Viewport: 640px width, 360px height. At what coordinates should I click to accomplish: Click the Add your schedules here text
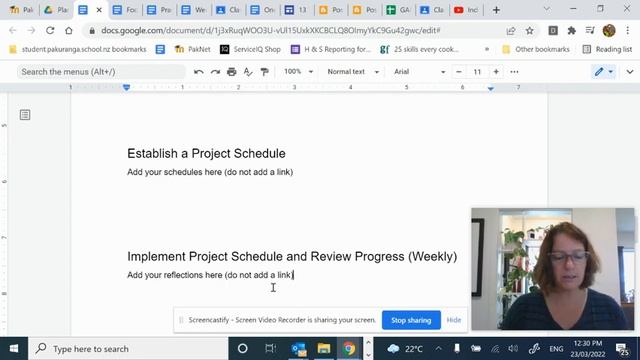click(210, 172)
